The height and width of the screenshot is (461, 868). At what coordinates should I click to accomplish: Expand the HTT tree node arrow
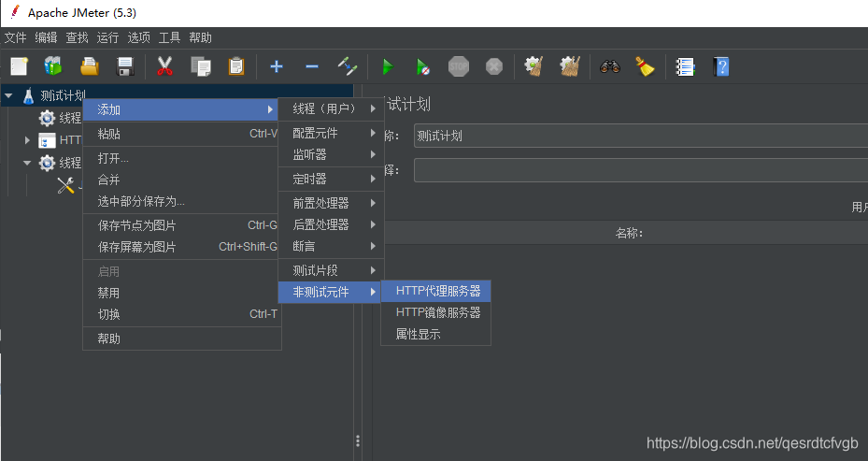tap(27, 140)
